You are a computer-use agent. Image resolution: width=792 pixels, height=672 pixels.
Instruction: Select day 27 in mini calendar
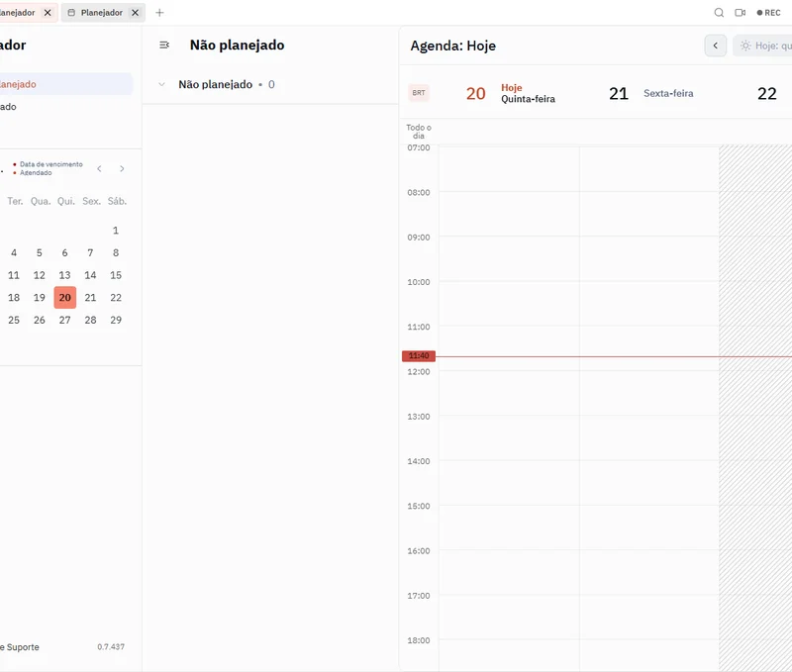pos(64,320)
